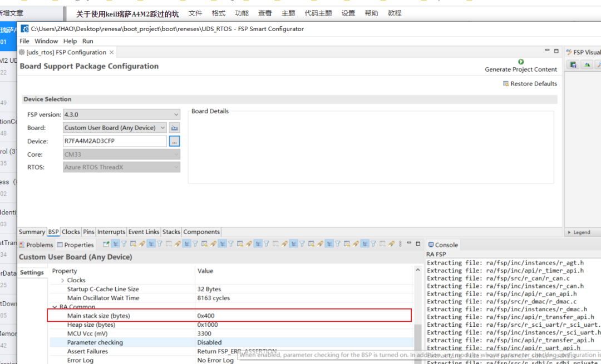The height and width of the screenshot is (364, 601).
Task: Switch to the BSP tab
Action: coord(53,232)
